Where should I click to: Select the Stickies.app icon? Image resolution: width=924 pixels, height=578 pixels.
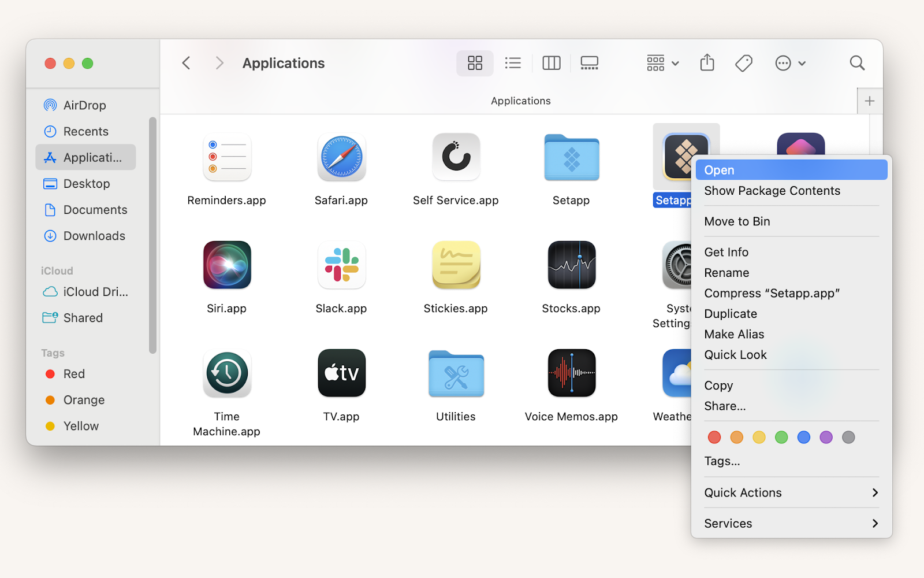point(456,265)
